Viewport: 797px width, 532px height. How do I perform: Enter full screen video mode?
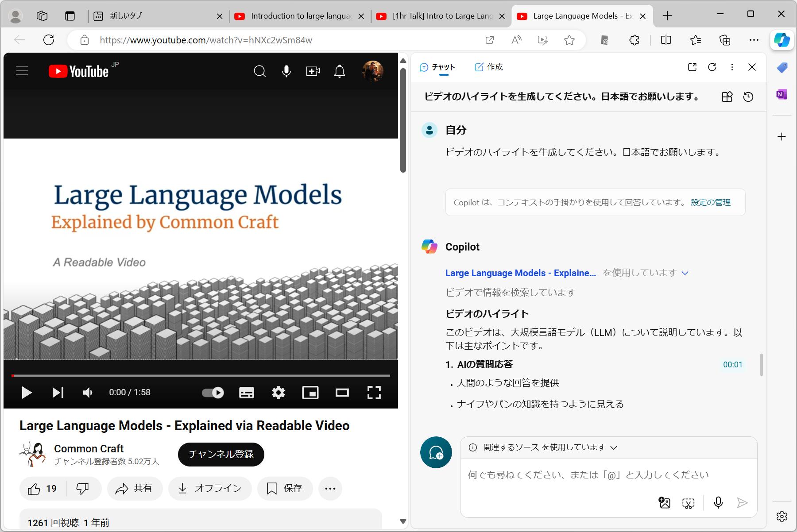click(x=374, y=393)
